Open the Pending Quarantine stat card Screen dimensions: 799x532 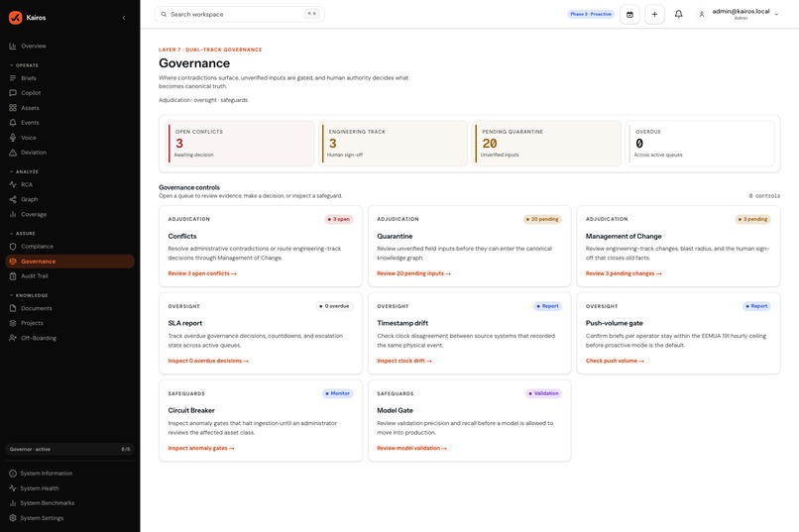(546, 144)
